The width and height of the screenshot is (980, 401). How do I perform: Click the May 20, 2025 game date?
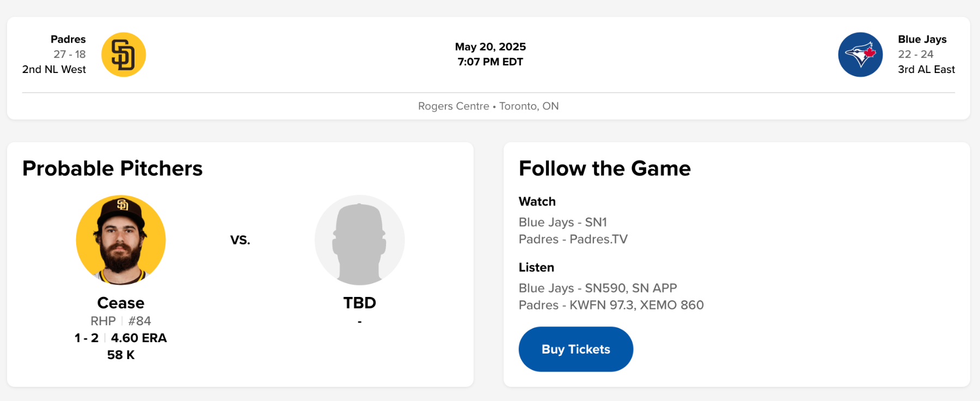pyautogui.click(x=490, y=47)
